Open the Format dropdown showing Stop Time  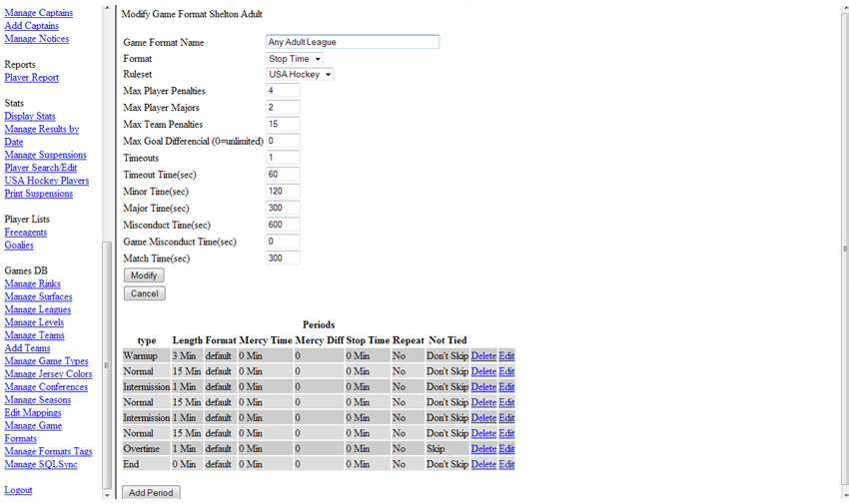tap(295, 59)
